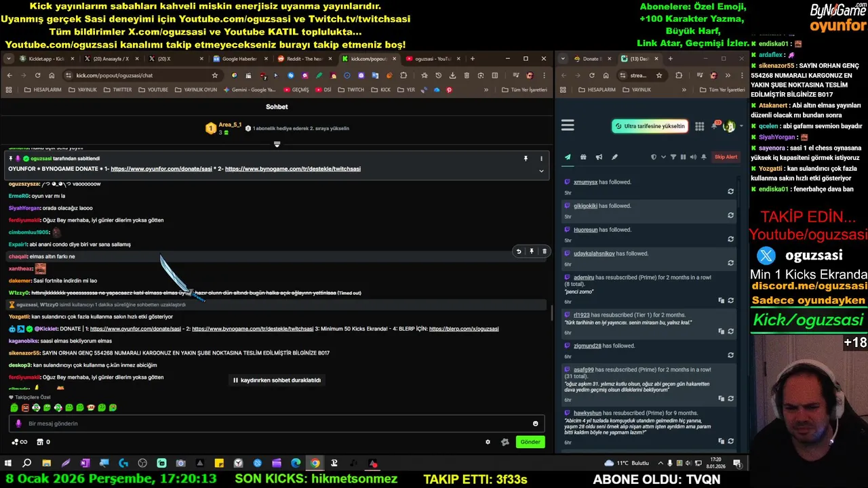Open a new tab in the right browser window
Image resolution: width=868 pixels, height=488 pixels.
pos(670,59)
